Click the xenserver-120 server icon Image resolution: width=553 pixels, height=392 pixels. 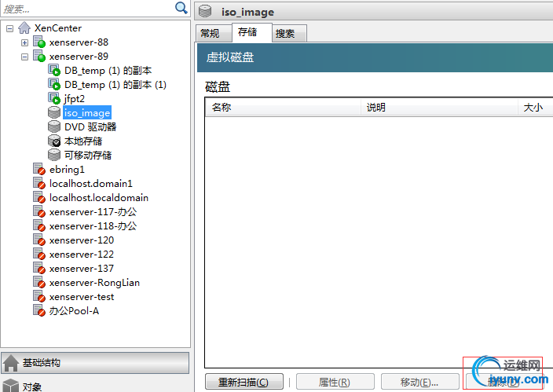[39, 240]
